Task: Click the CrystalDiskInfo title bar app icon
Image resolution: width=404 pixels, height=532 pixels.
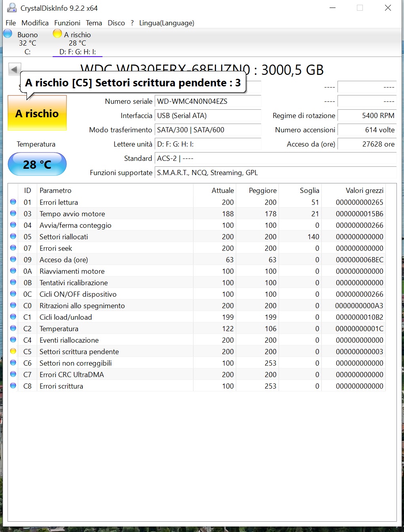Action: point(12,8)
